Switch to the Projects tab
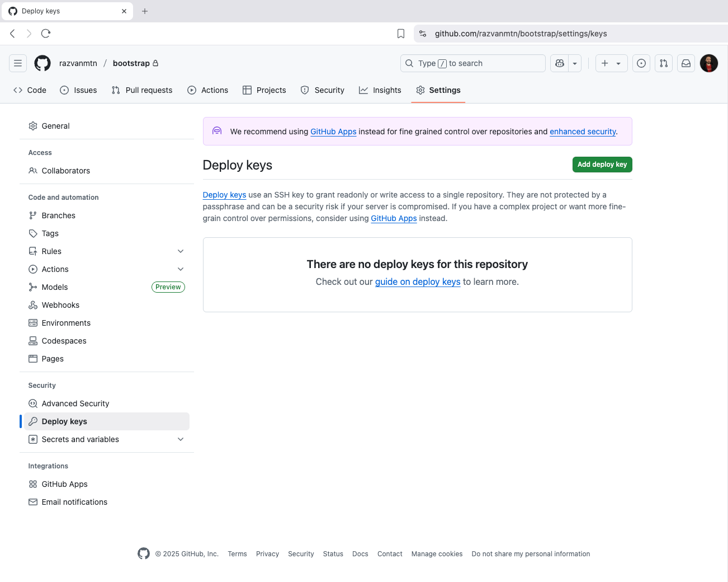 [264, 90]
